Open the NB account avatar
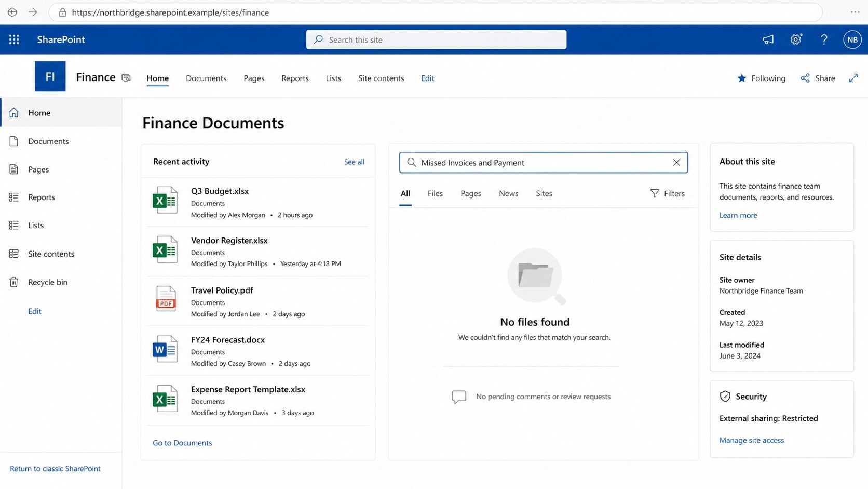868x489 pixels. 852,39
